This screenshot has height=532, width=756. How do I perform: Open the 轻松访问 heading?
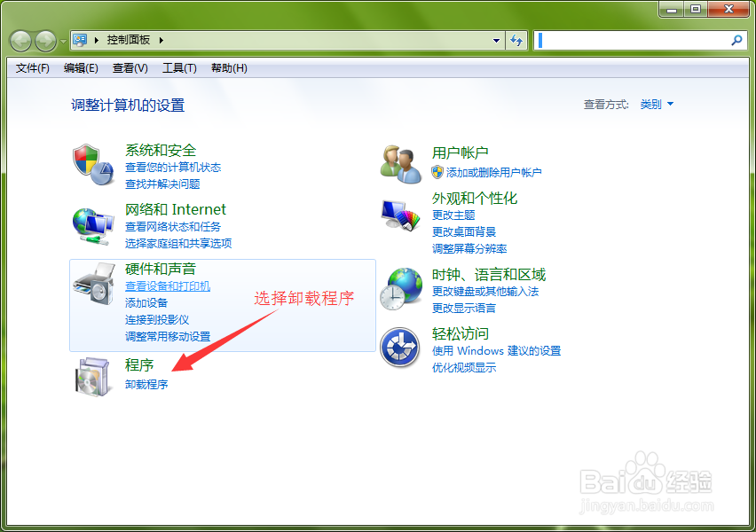point(461,333)
